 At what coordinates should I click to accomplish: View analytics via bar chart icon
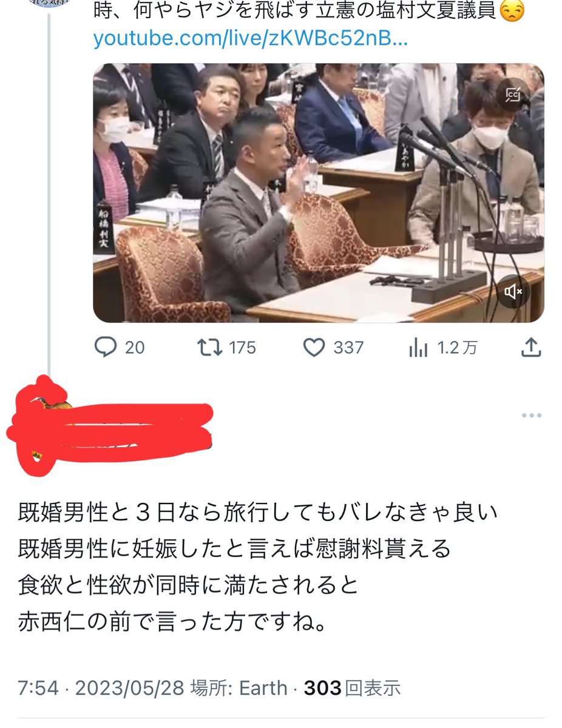[x=418, y=347]
